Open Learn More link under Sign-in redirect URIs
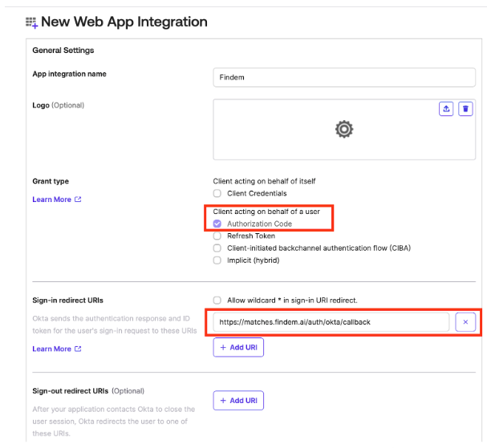 pos(57,349)
